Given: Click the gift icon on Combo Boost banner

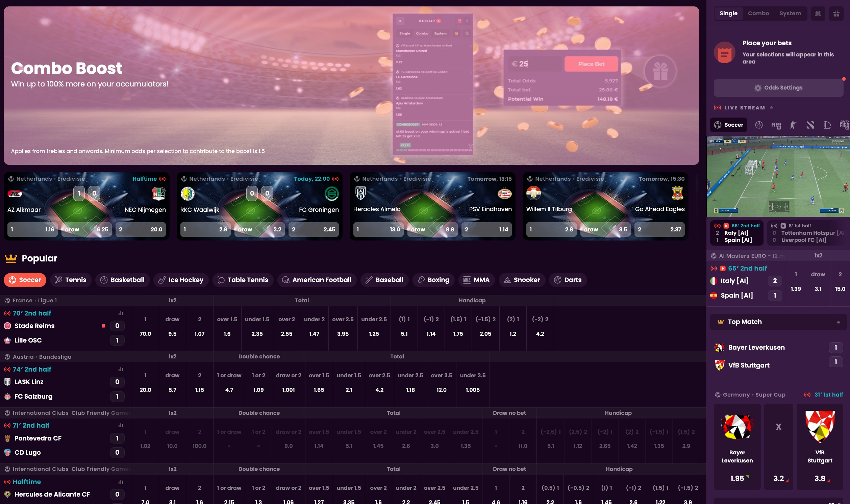Looking at the screenshot, I should point(660,71).
